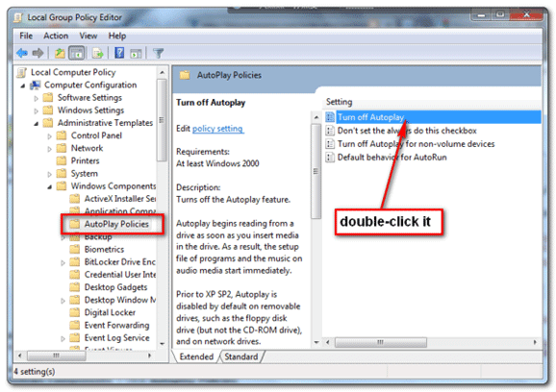Click the Local Group Policy Editor title icon

coord(18,17)
